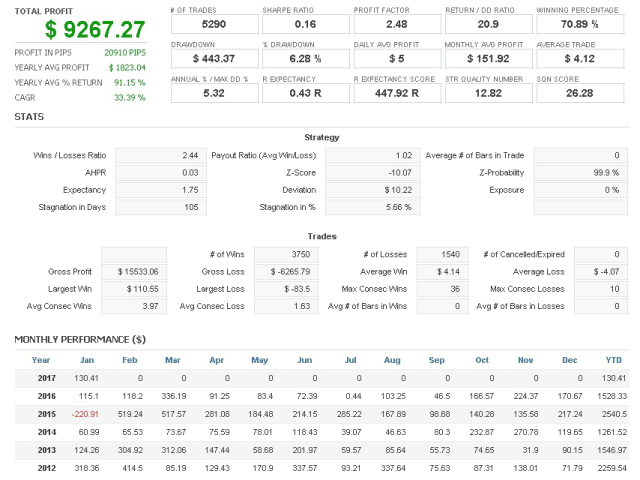Viewport: 640px width, 480px height.
Task: Click the R Expectancy value 0.43 R
Action: tap(306, 93)
